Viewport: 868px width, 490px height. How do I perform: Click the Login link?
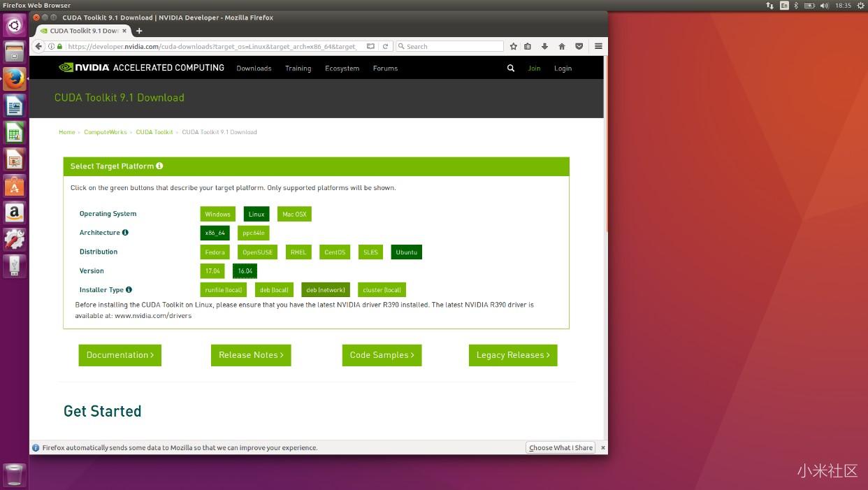pyautogui.click(x=563, y=69)
